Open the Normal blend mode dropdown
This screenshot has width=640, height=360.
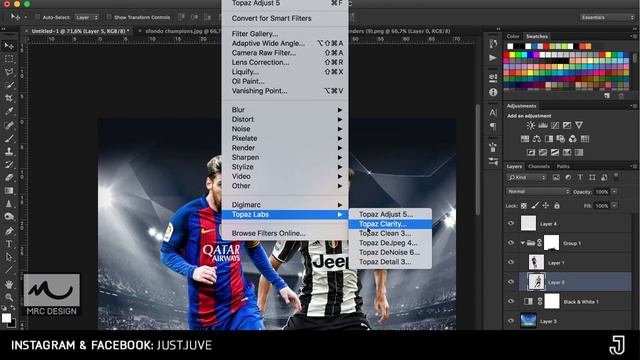[538, 191]
